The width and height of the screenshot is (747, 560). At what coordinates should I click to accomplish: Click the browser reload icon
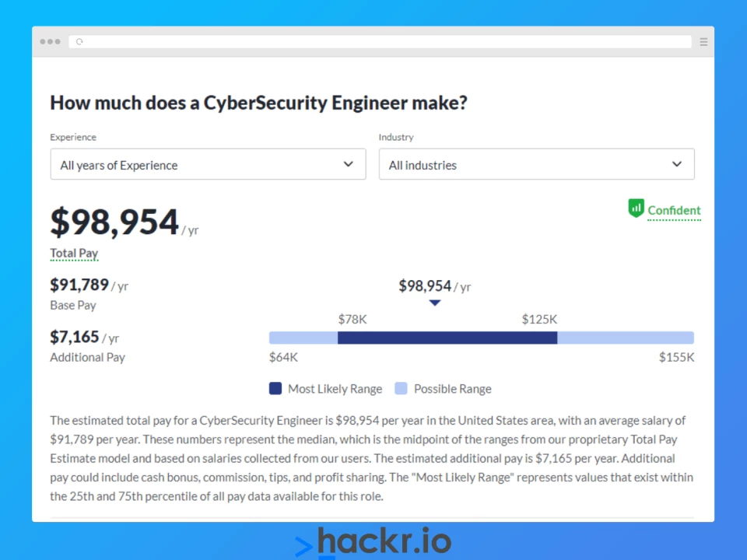coord(79,42)
